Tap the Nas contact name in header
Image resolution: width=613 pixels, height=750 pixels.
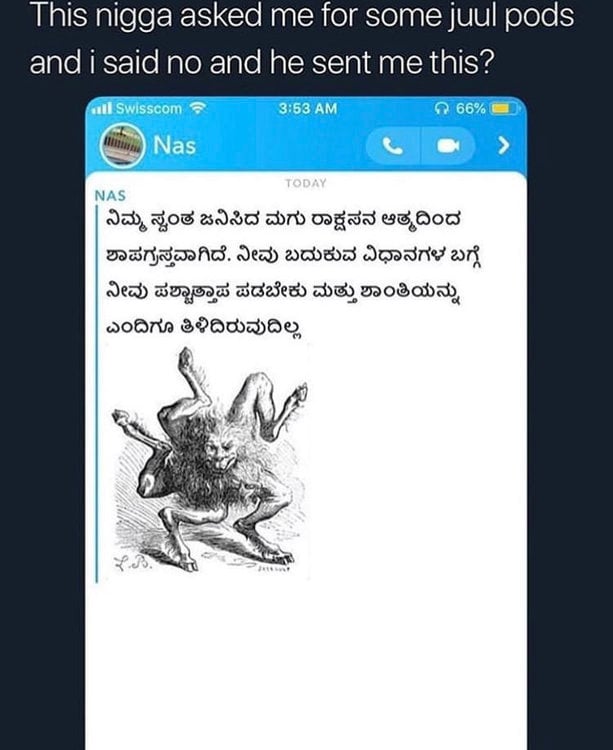click(175, 146)
